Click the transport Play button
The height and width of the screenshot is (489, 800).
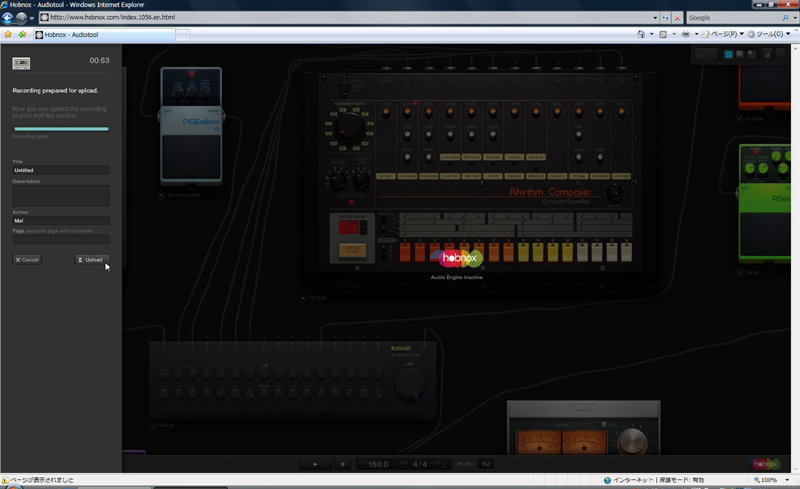point(315,464)
